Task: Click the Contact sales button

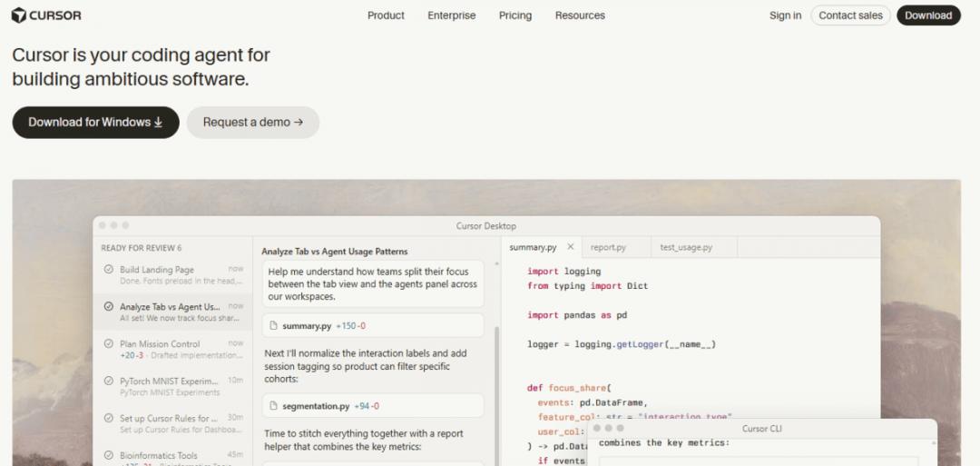Action: 850,15
